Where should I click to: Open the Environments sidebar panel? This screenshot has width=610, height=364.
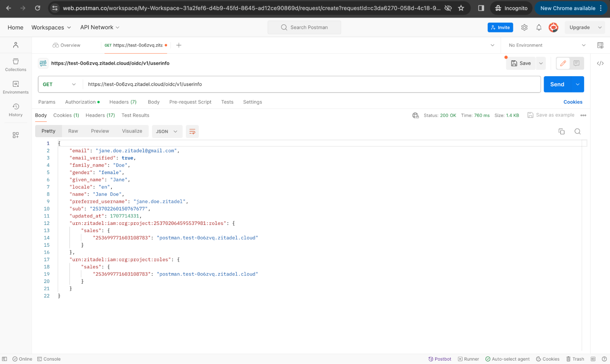click(16, 87)
